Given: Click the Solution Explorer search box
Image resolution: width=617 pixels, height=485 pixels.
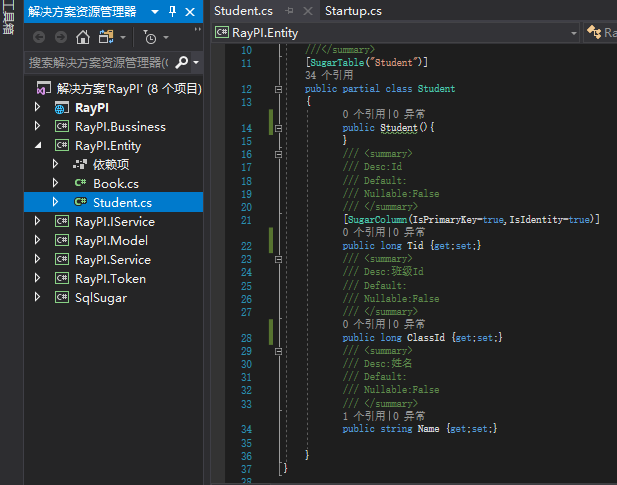Looking at the screenshot, I should (x=98, y=62).
